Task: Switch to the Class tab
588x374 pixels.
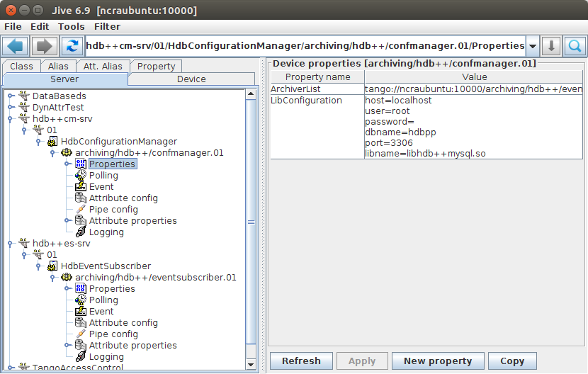Action: click(x=21, y=67)
